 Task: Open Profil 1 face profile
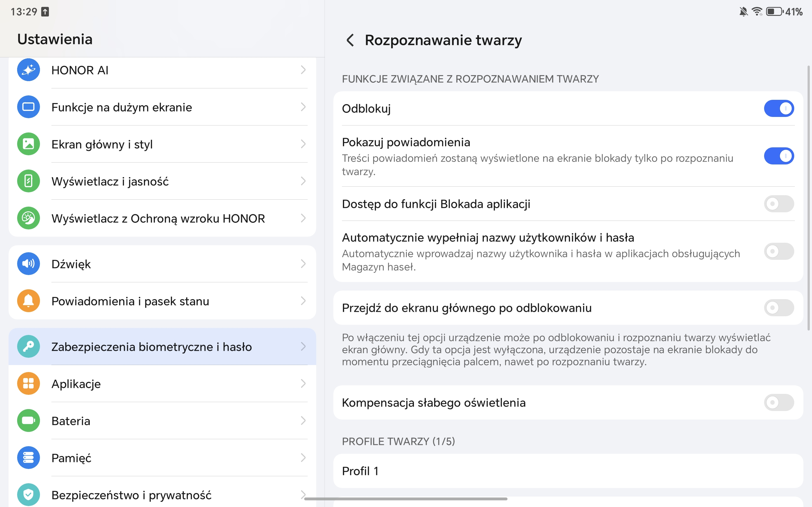click(x=568, y=471)
